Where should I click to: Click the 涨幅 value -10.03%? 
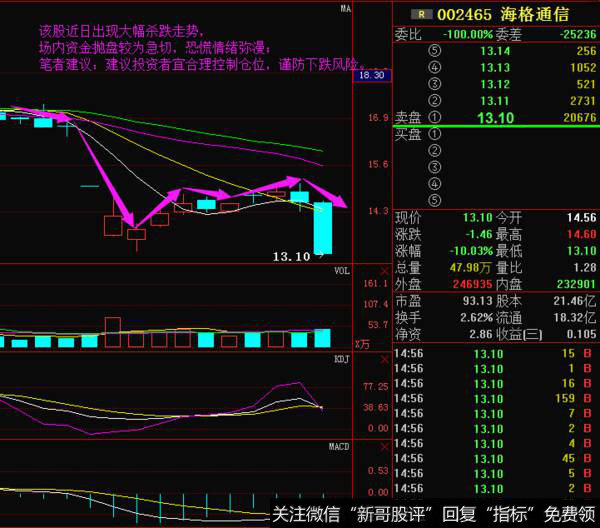coord(471,251)
